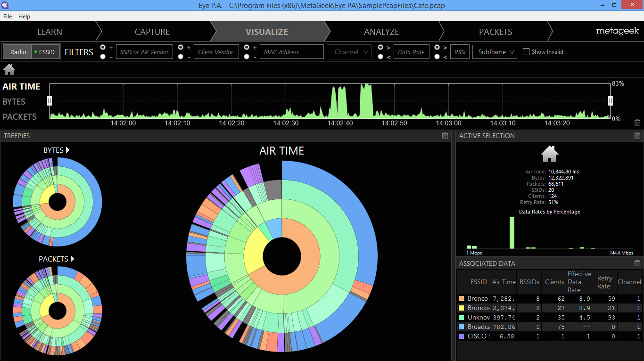644x361 pixels.
Task: Select the include (+) radio for MAC Address
Action: point(247,48)
